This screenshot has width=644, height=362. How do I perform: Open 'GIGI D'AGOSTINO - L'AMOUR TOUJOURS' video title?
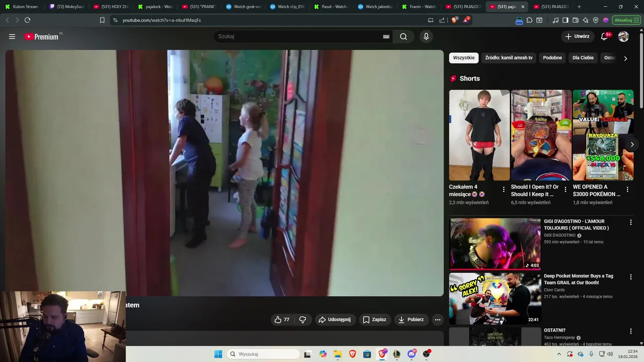(x=577, y=225)
